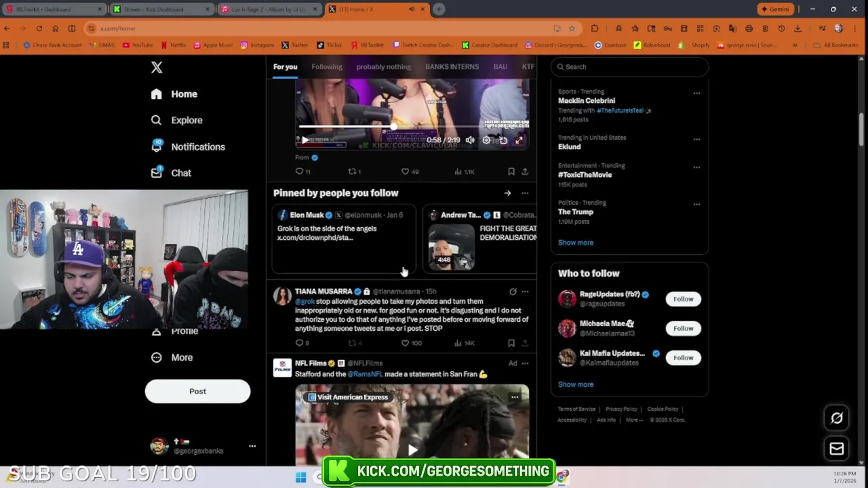868x488 pixels.
Task: Open the Grok floating button
Action: click(837, 418)
